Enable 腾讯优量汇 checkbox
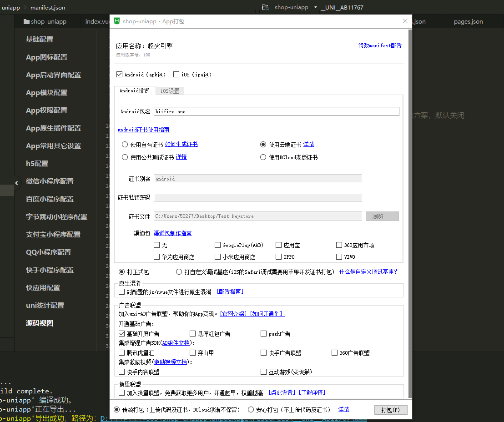 click(122, 352)
